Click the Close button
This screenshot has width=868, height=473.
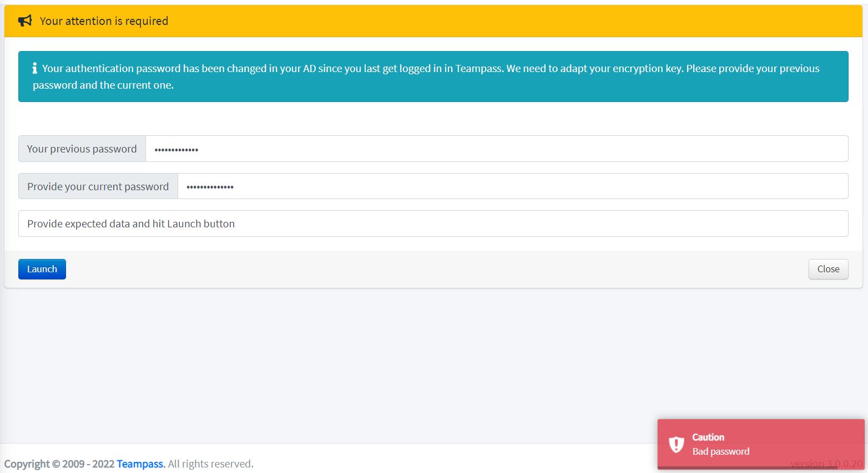tap(828, 269)
